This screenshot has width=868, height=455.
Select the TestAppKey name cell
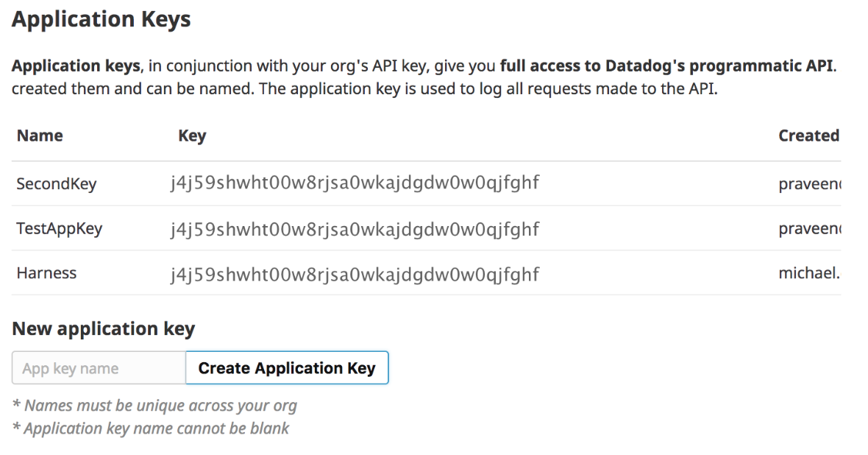[x=59, y=229]
